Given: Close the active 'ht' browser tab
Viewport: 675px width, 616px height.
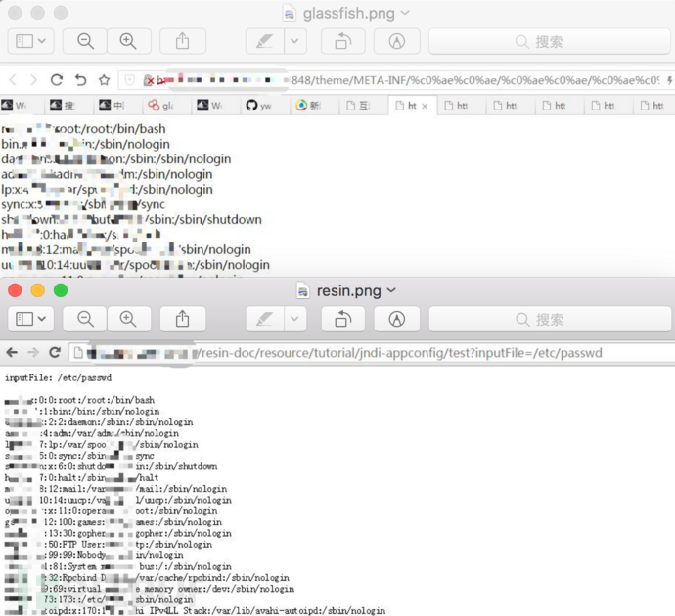Looking at the screenshot, I should tap(425, 106).
